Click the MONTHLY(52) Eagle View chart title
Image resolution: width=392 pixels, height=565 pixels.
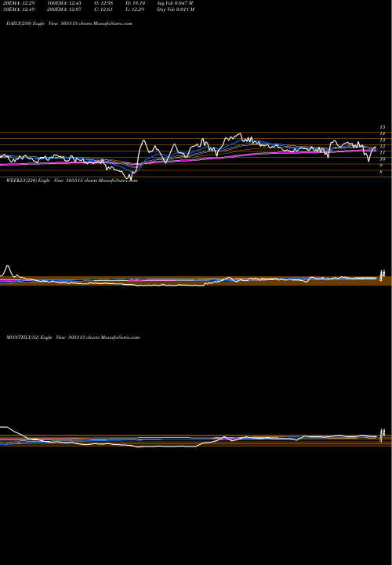(73, 337)
